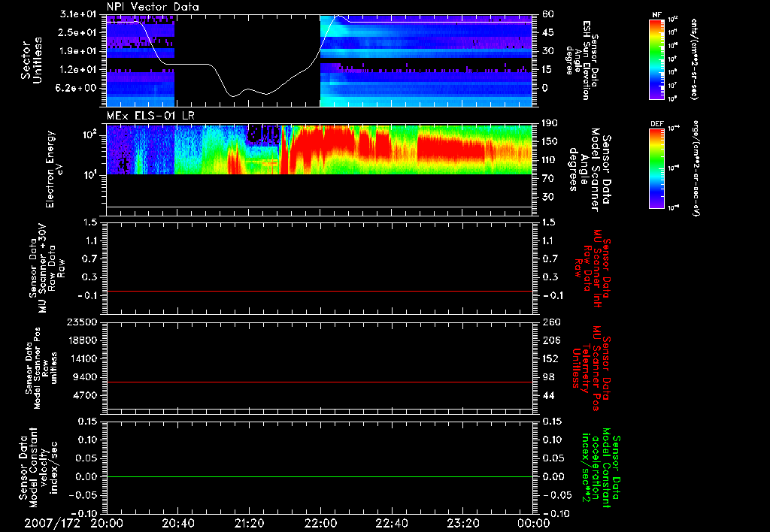The width and height of the screenshot is (770, 532).
Task: Click the green zero-velocity line
Action: click(x=319, y=476)
